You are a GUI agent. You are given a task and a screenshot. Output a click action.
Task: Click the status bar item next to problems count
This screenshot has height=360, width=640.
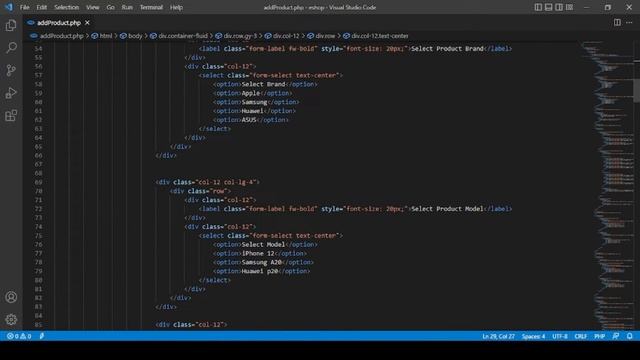(x=42, y=336)
